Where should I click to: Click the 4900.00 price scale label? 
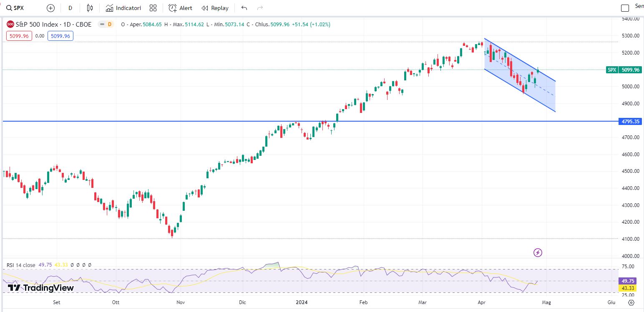click(631, 104)
